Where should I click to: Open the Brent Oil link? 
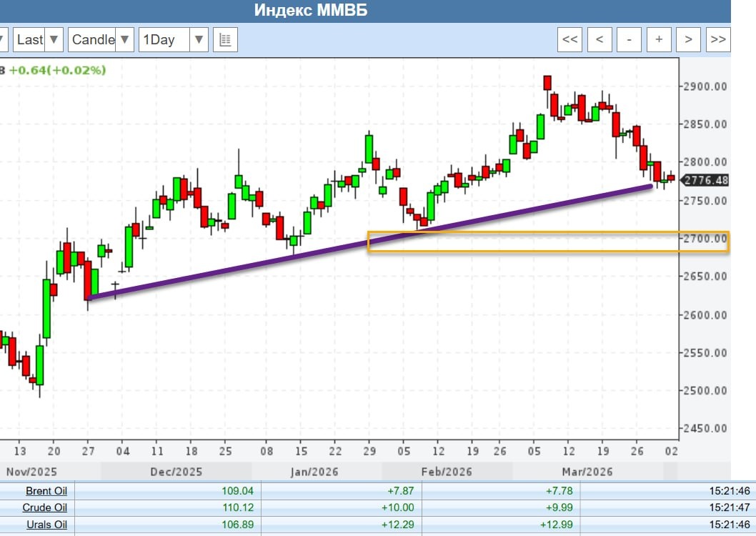46,491
